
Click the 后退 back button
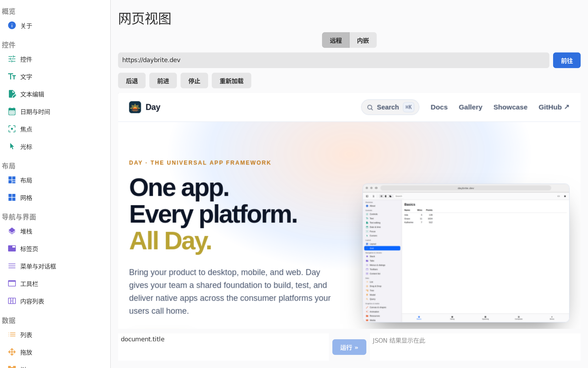coord(132,80)
